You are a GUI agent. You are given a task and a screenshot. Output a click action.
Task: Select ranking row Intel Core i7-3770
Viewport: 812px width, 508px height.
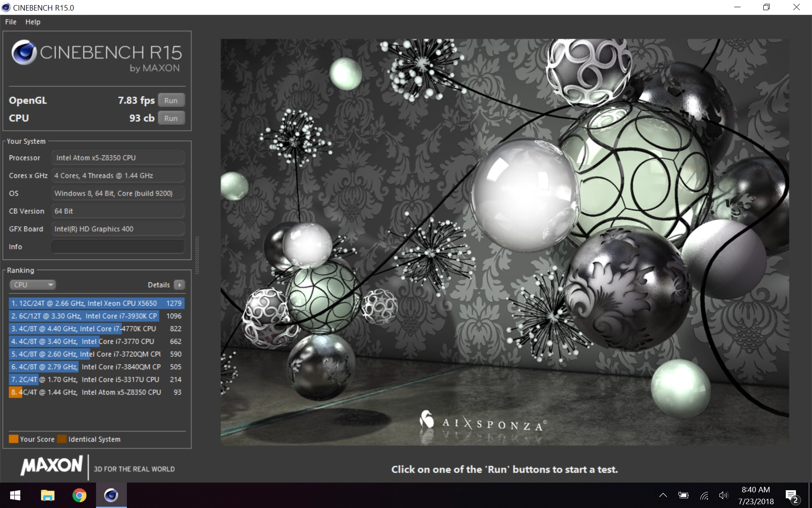(97, 341)
